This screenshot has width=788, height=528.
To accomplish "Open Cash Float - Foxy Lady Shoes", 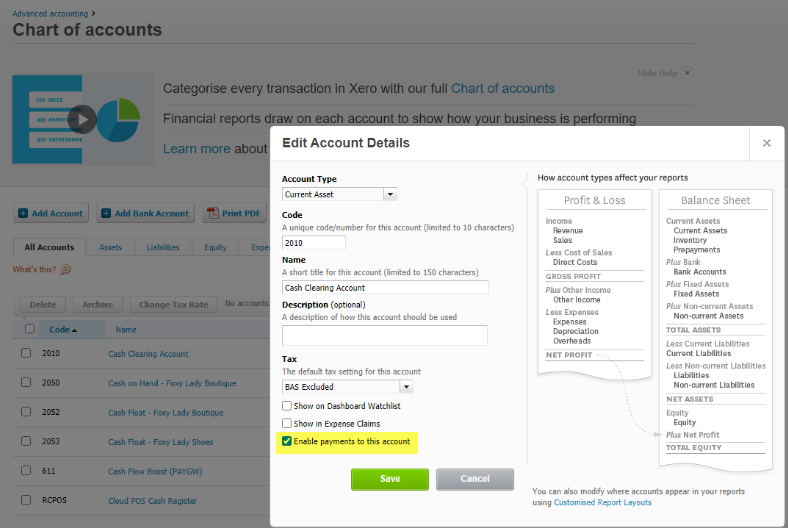I will click(x=161, y=442).
